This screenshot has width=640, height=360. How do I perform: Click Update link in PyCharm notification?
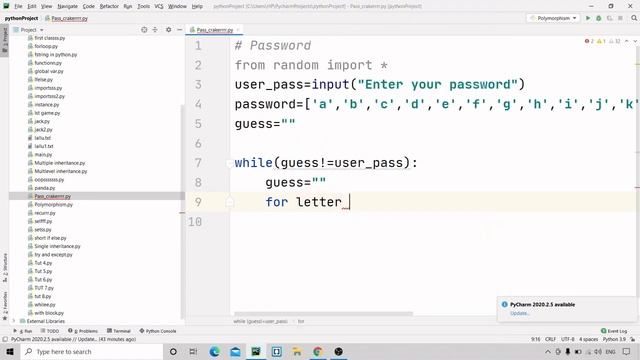click(x=520, y=313)
